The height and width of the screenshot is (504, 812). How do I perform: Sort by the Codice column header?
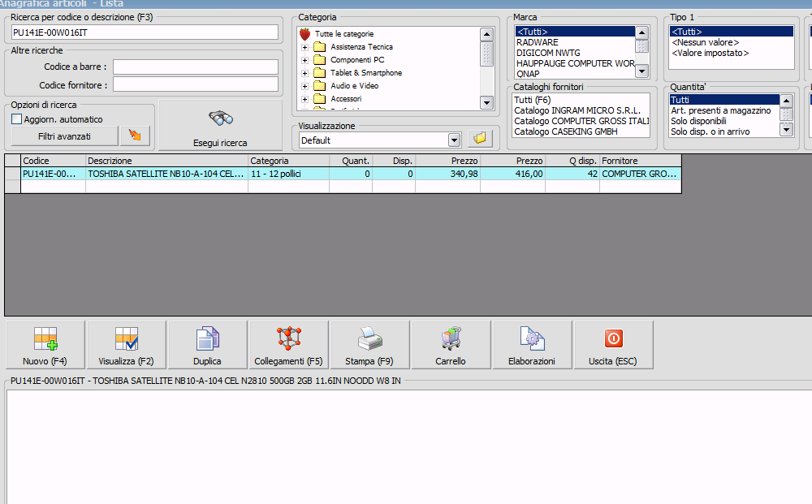(54, 161)
